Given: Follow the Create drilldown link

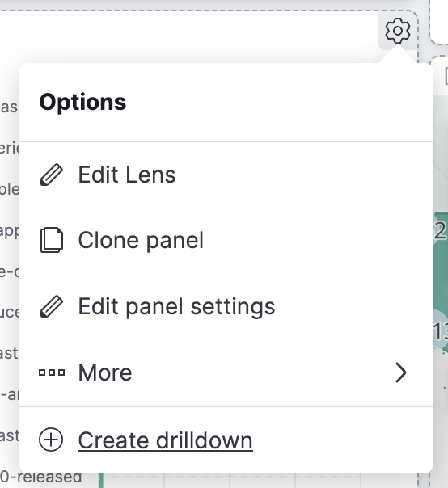Looking at the screenshot, I should coord(165,440).
